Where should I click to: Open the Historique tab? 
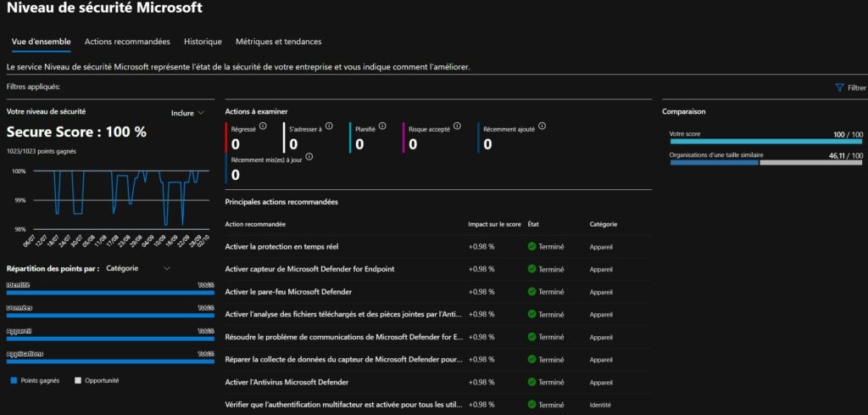click(x=203, y=42)
